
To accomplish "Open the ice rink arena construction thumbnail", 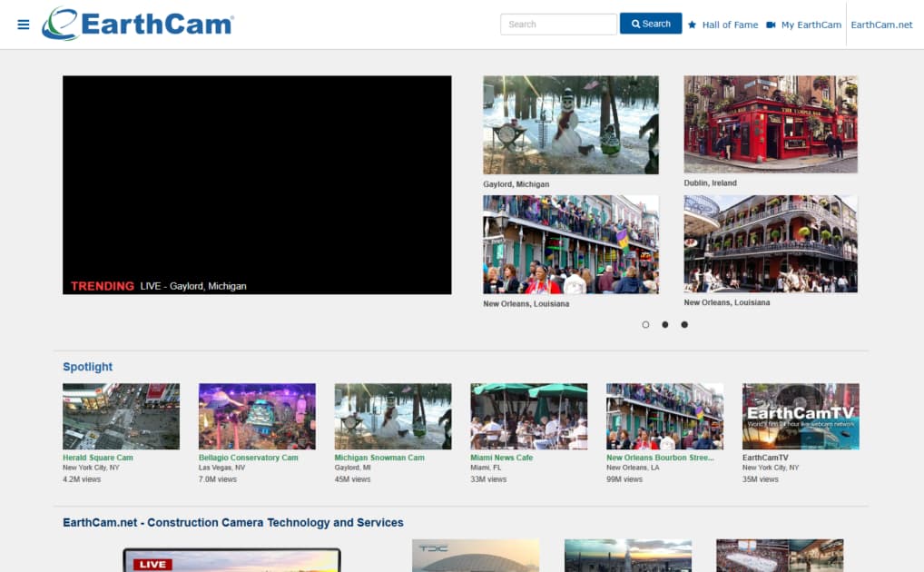I will point(780,556).
